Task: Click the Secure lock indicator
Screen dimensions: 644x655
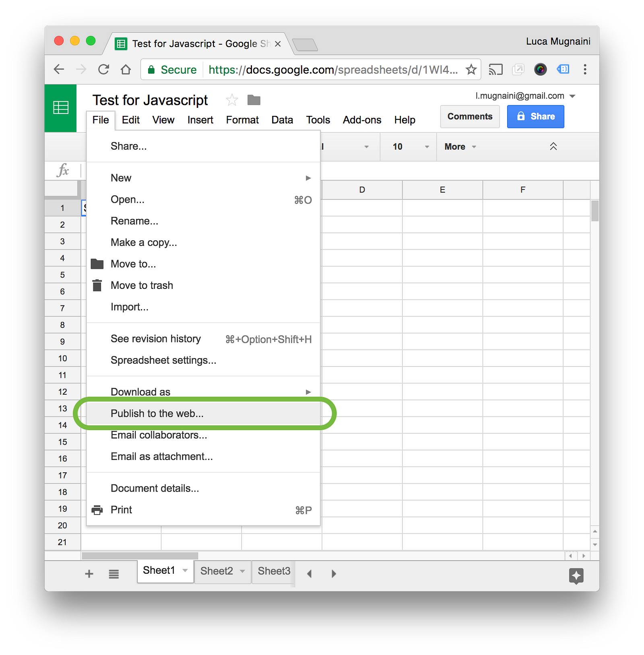Action: click(172, 70)
